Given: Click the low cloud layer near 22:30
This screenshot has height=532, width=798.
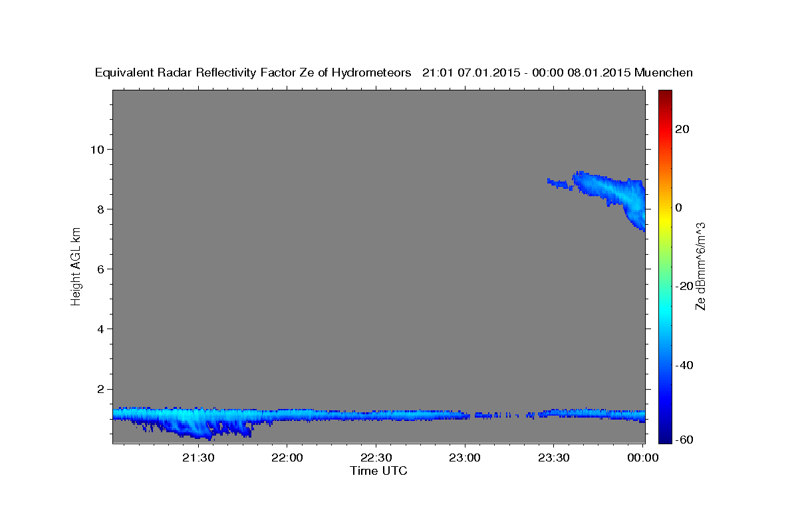Looking at the screenshot, I should click(x=376, y=415).
